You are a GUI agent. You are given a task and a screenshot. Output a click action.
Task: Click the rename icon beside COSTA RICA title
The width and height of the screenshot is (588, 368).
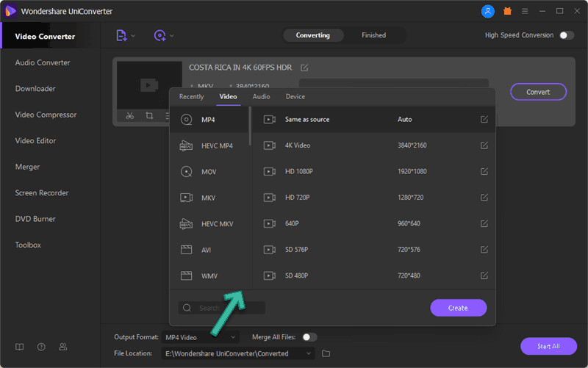pos(304,68)
